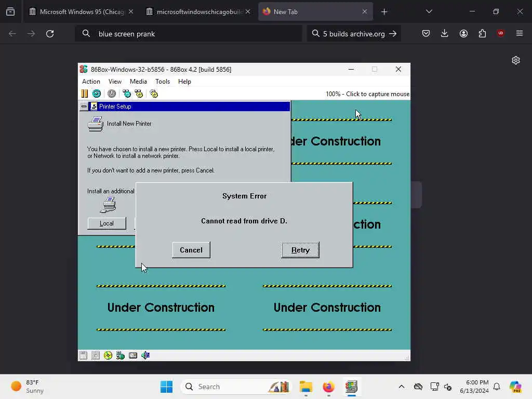Open the View menu in 86Box
The image size is (532, 399).
click(115, 82)
